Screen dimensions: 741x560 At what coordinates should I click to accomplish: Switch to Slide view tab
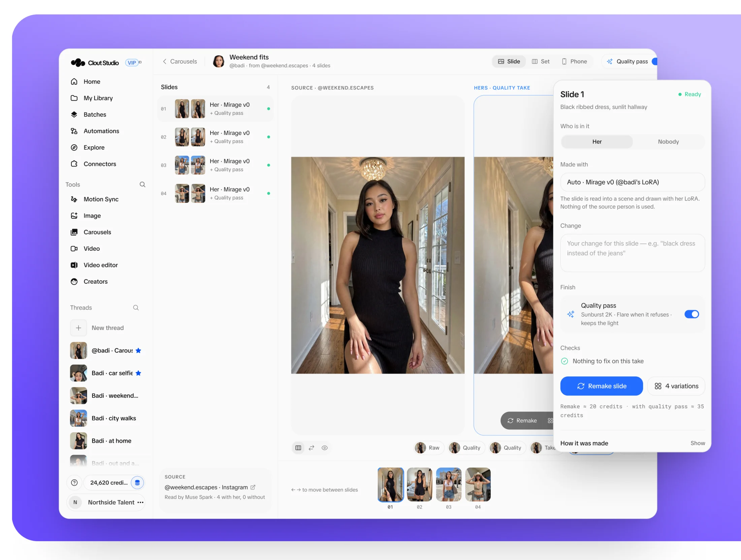509,61
